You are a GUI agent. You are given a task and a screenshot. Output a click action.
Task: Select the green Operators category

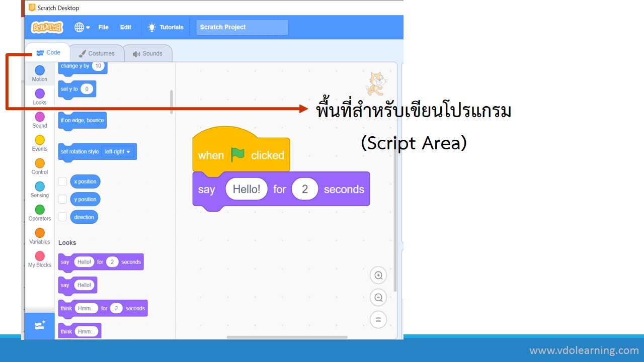[40, 210]
